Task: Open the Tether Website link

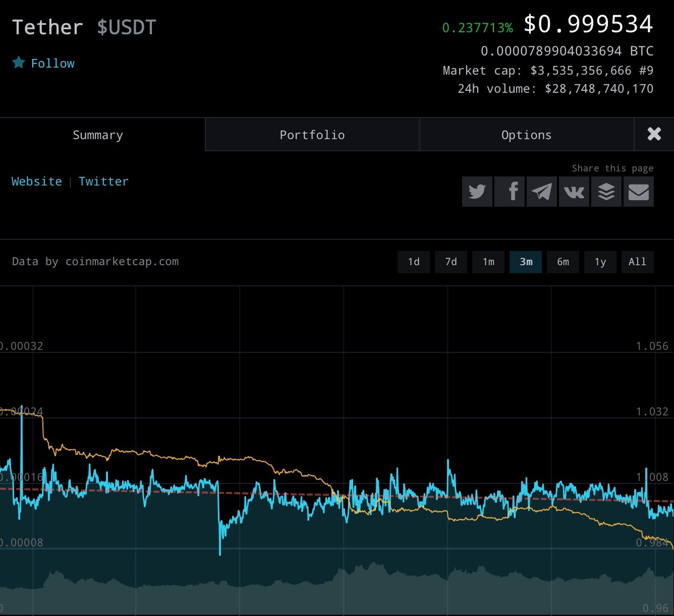Action: click(x=37, y=181)
